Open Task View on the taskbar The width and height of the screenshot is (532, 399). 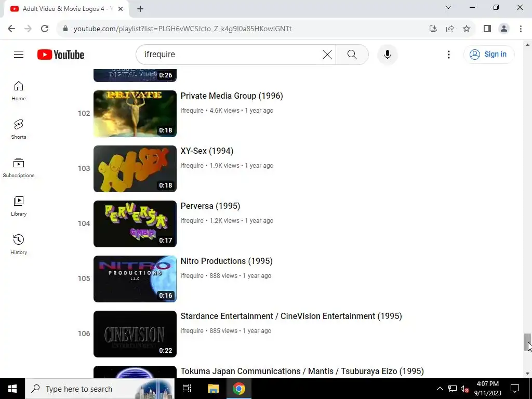coord(187,389)
